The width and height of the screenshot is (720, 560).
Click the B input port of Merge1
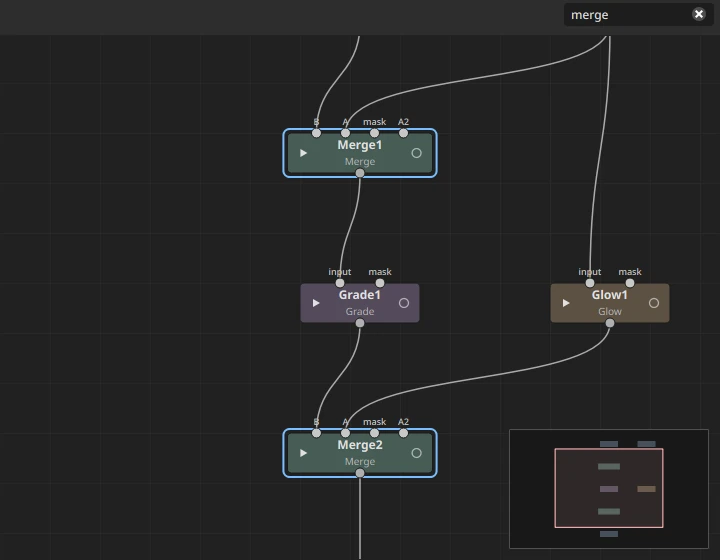[316, 133]
